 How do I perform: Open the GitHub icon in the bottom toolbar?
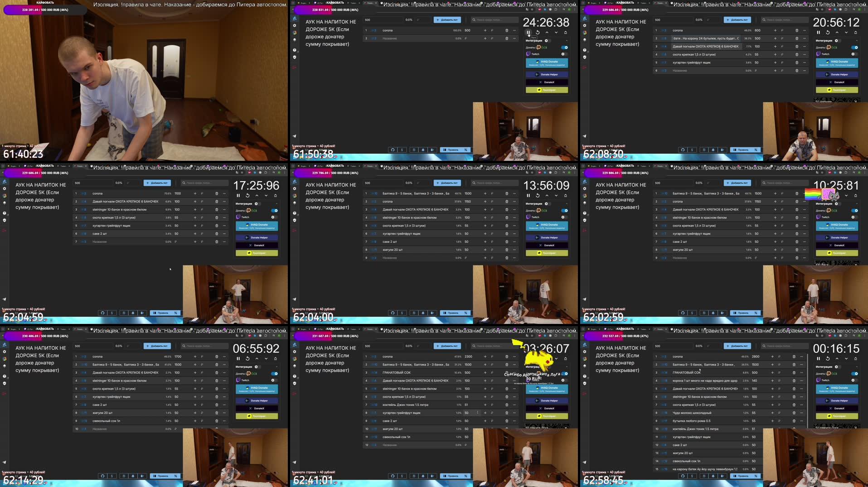(x=393, y=150)
